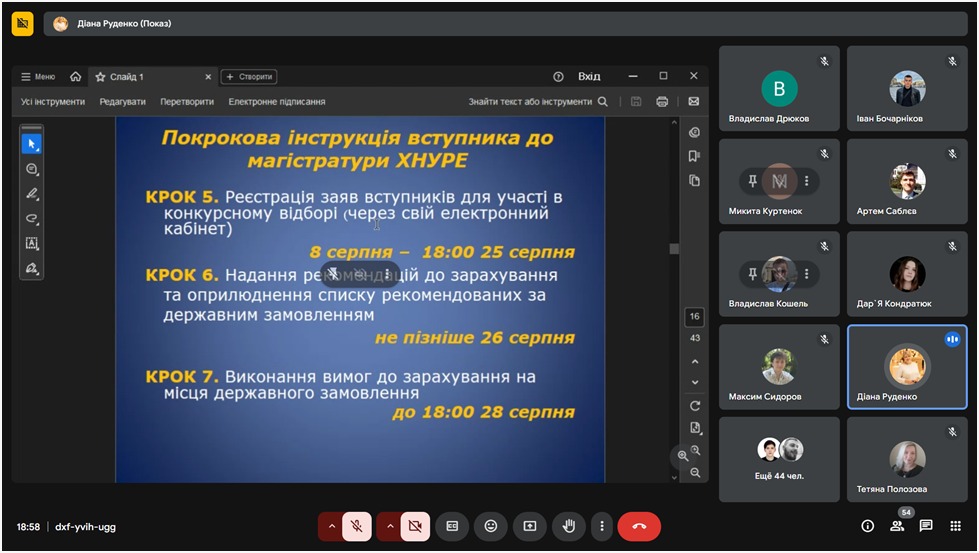The width and height of the screenshot is (979, 553).
Task: Select Діана Руденко participant tile
Action: [x=907, y=367]
